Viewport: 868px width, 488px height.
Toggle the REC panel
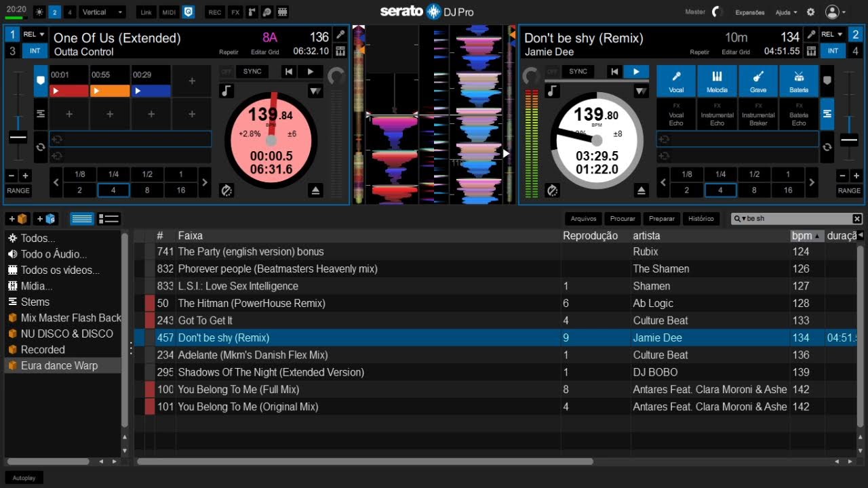coord(215,12)
